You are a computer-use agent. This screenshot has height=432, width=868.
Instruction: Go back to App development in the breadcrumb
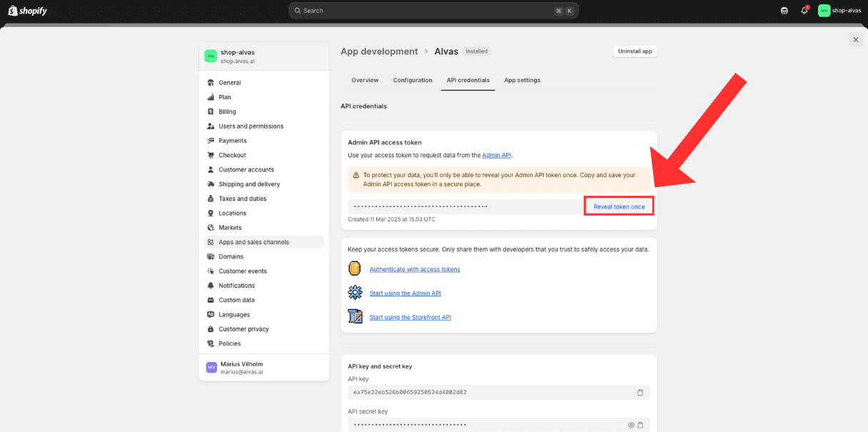379,51
